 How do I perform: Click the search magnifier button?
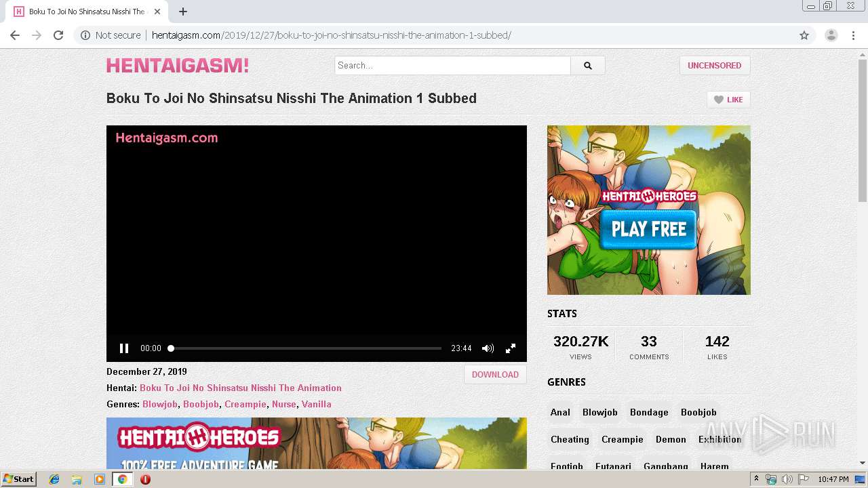(x=588, y=66)
